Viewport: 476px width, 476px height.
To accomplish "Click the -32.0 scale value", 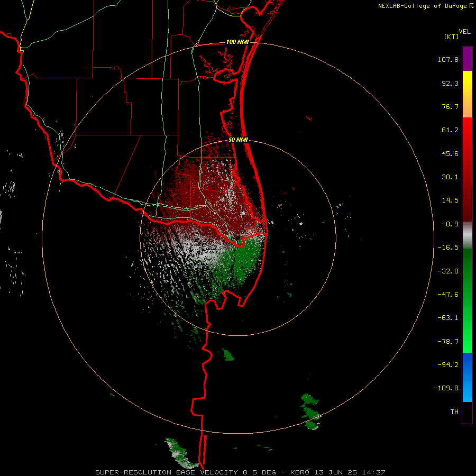I will 448,271.
